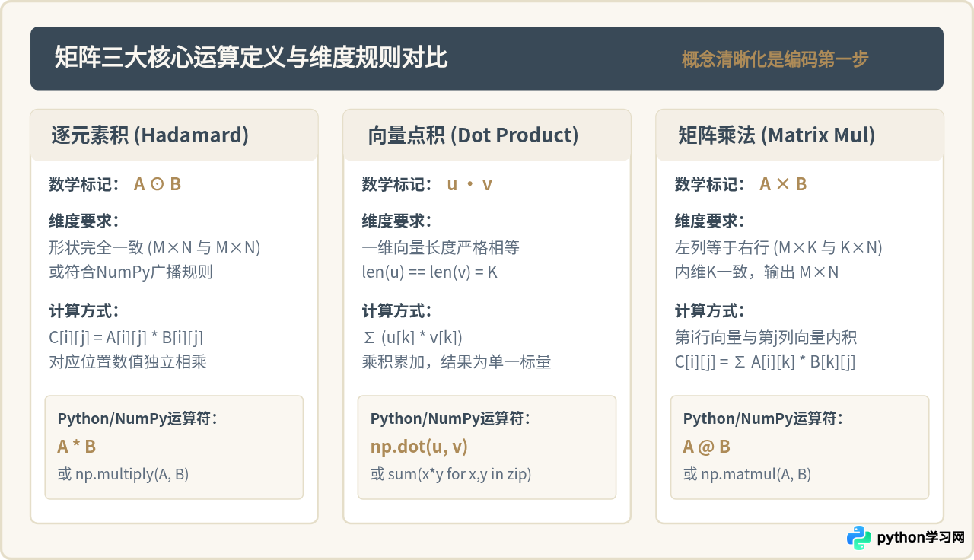Click the text 或 sum(x*y for x,y in zip)
Image resolution: width=974 pixels, height=560 pixels.
[451, 474]
